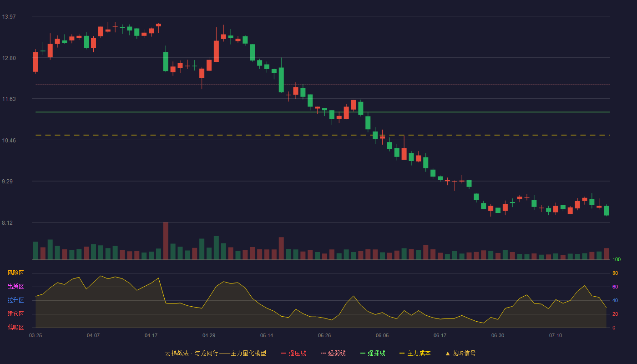
Task: Click the 13.97 price axis label
Action: [x=9, y=17]
